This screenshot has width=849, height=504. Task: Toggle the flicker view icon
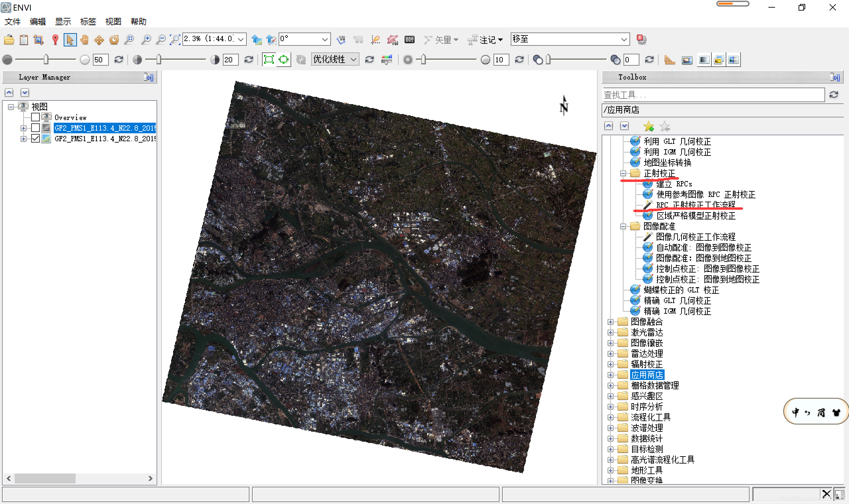click(x=719, y=60)
